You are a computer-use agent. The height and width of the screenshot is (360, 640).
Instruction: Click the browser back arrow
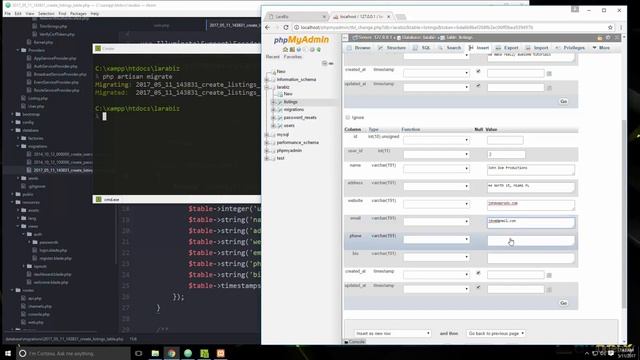pos(267,27)
